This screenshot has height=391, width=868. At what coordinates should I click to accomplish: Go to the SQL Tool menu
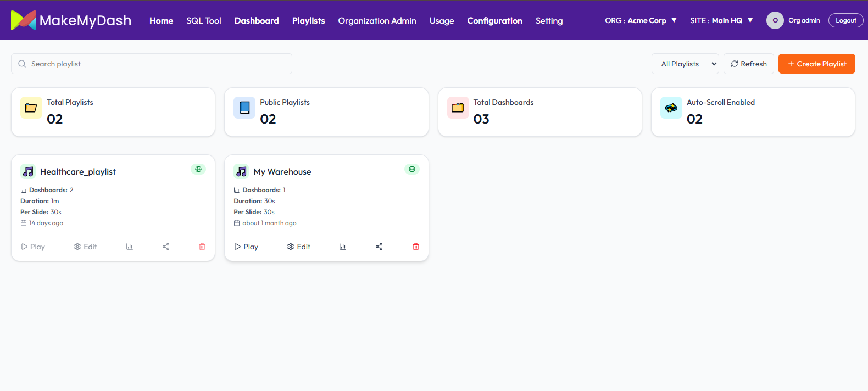[x=203, y=20]
